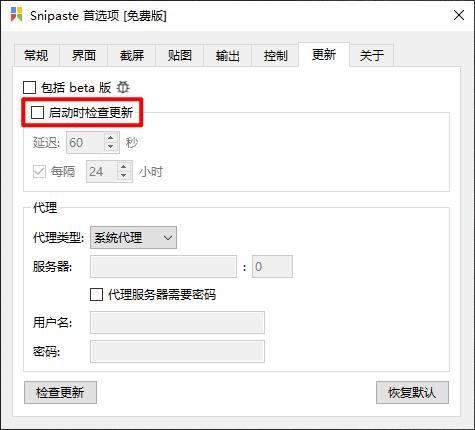The height and width of the screenshot is (430, 475).
Task: Check 代理服务器需要密码 checkbox
Action: [x=96, y=294]
